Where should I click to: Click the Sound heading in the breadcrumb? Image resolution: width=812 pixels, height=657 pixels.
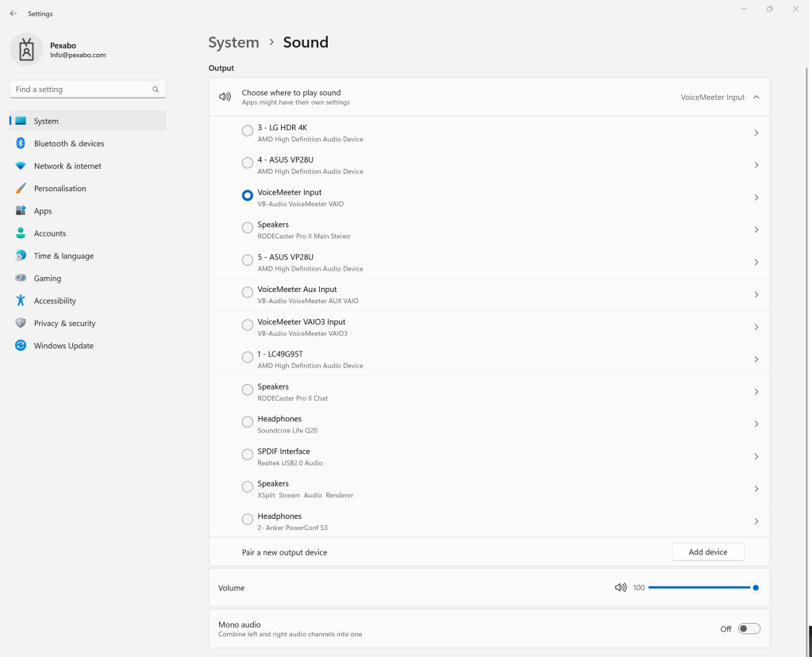306,43
